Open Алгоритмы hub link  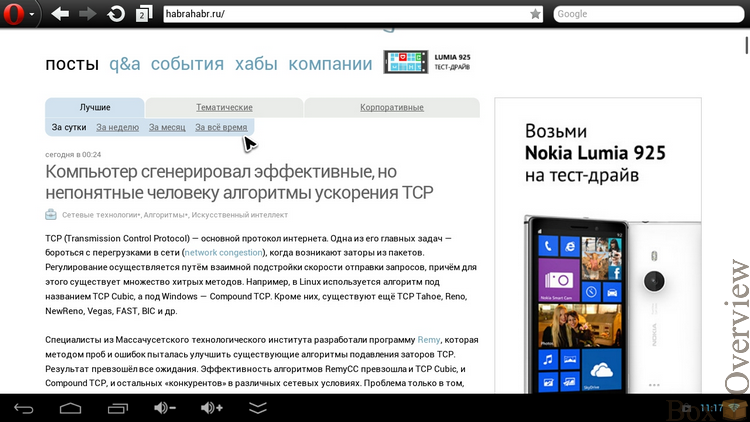click(165, 215)
